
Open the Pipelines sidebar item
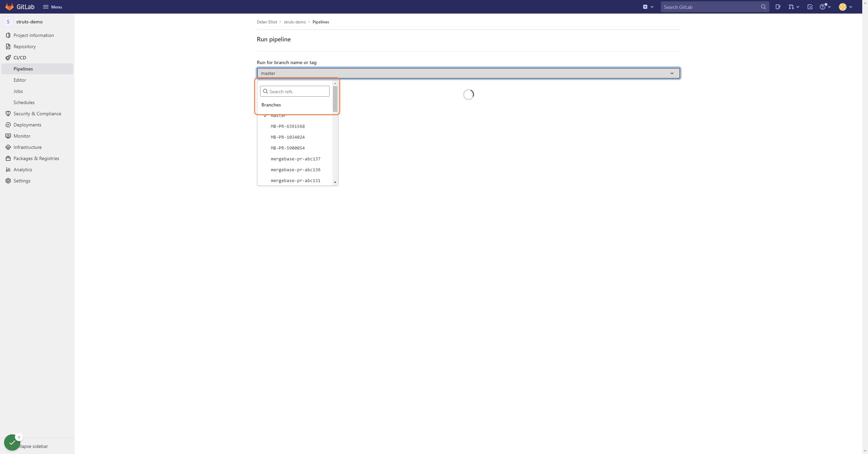point(37,69)
